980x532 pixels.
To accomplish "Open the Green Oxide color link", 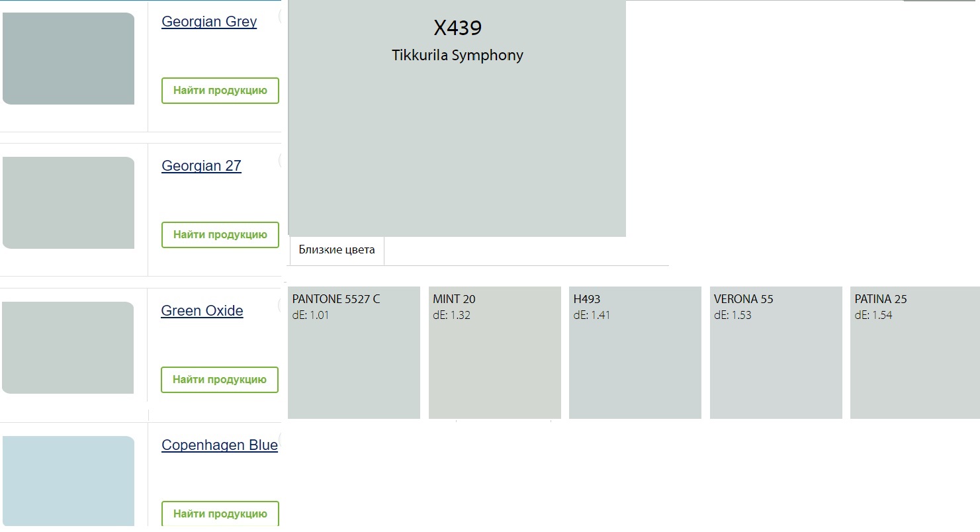I will click(x=202, y=311).
